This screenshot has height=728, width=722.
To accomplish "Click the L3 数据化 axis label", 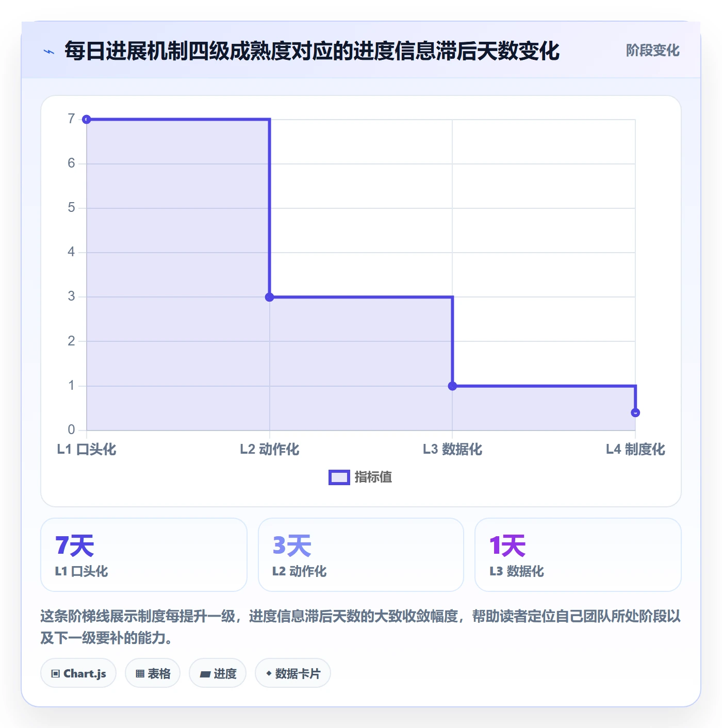I will coord(452,450).
